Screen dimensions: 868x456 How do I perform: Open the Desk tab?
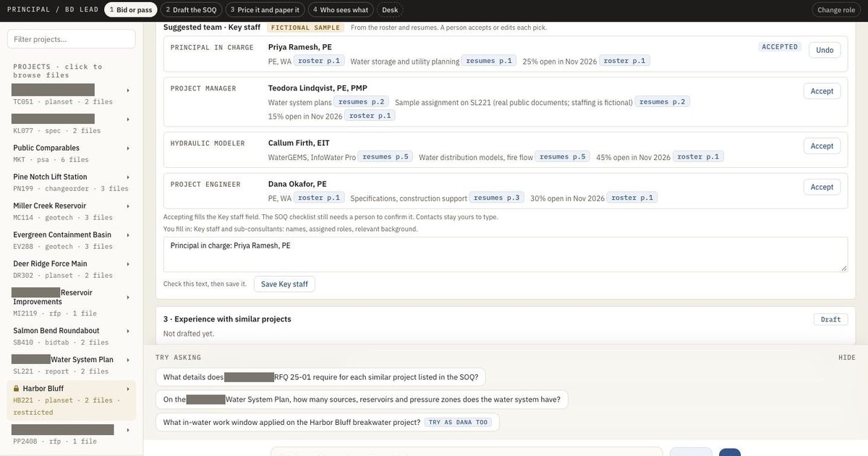[390, 9]
